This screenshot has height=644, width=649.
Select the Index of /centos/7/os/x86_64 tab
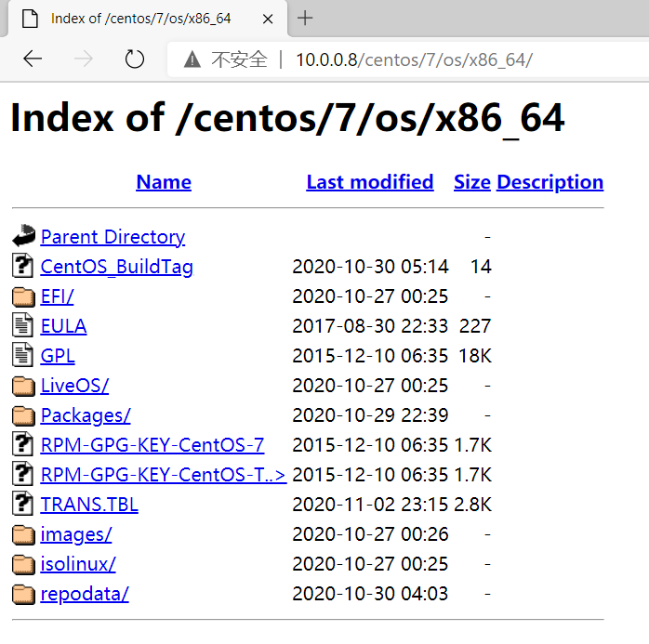(147, 19)
